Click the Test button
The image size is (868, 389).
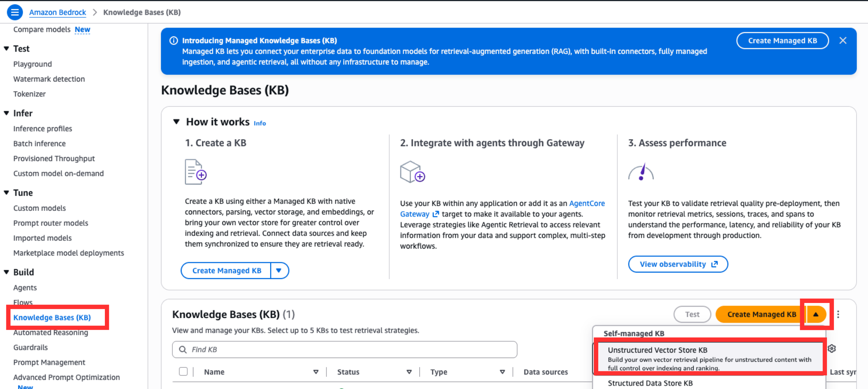point(692,314)
